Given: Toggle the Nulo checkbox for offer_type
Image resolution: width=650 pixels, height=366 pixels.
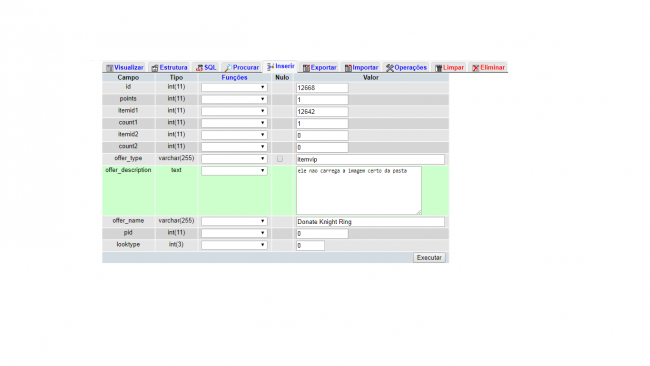Looking at the screenshot, I should (280, 159).
